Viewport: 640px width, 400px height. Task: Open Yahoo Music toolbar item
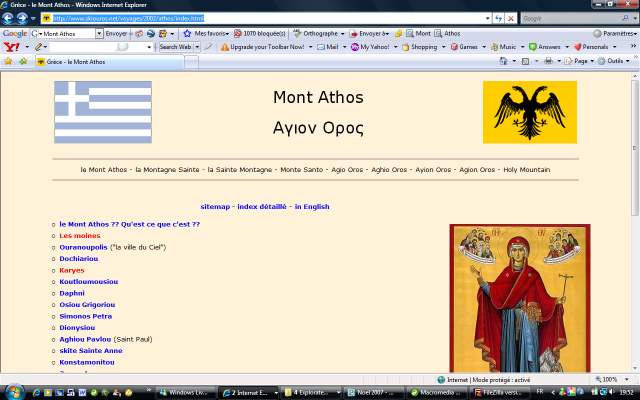point(504,47)
